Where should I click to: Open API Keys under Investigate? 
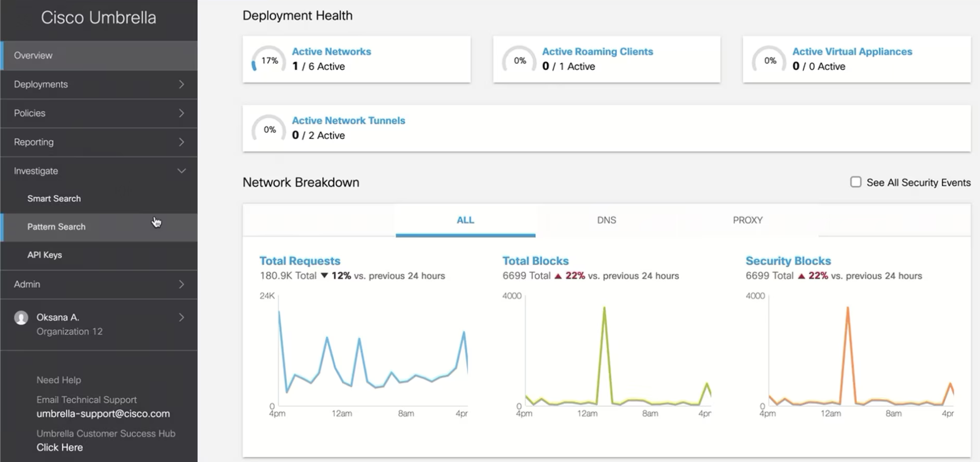pos(99,255)
